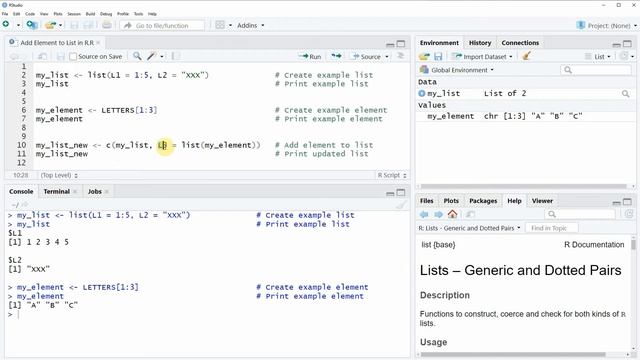
Task: Click the Refresh environment icon
Action: (624, 56)
